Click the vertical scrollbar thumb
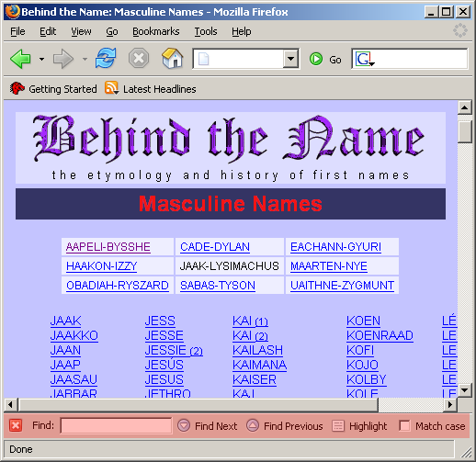476x462 pixels. tap(465, 132)
